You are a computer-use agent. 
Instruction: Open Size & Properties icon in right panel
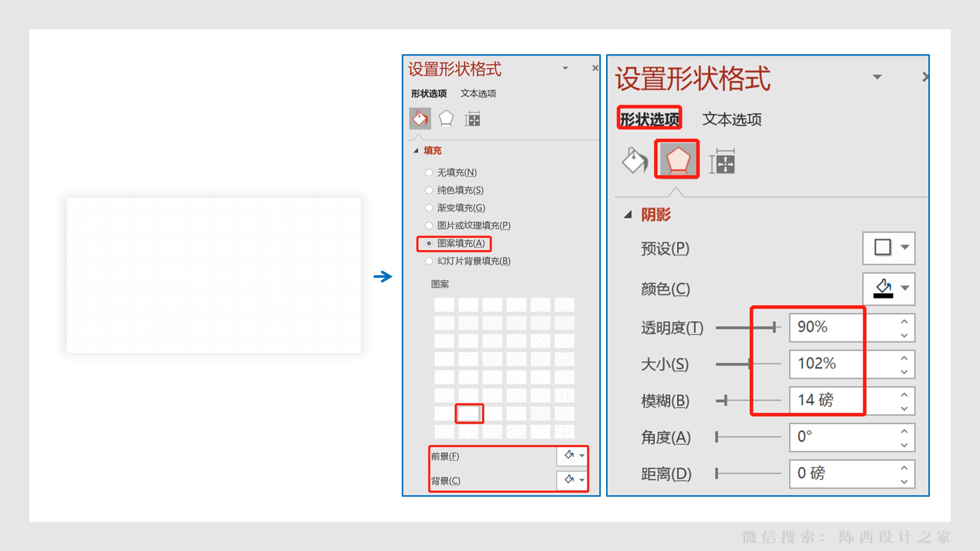coord(722,162)
